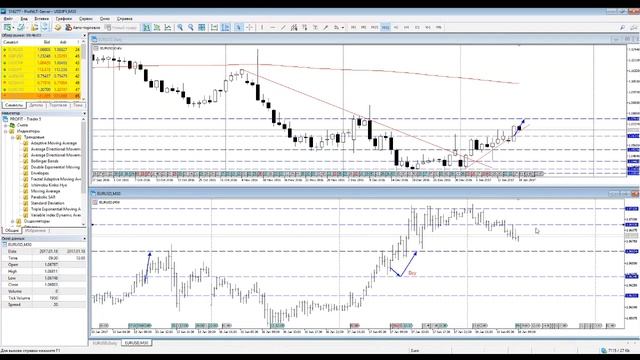Image resolution: width=640 pixels, height=360 pixels.
Task: Switch to Торговля tab in Market Watch
Action: 58,105
